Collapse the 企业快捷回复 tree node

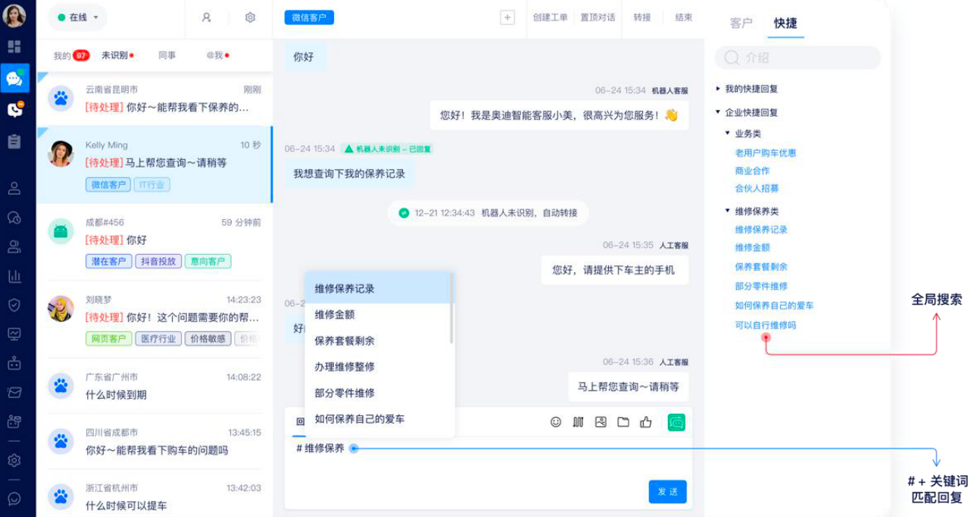[x=718, y=112]
